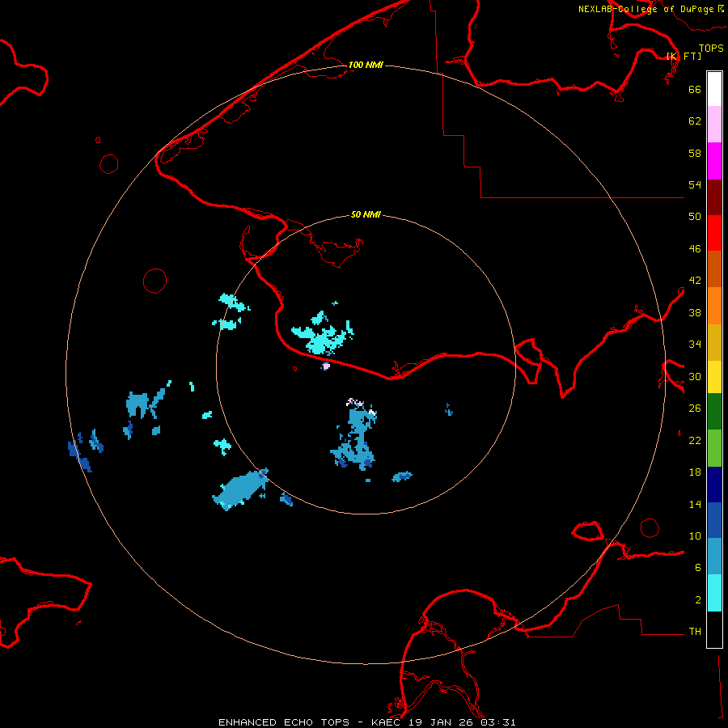Select the '14' legend value
Image resolution: width=728 pixels, height=728 pixels.
(x=695, y=504)
